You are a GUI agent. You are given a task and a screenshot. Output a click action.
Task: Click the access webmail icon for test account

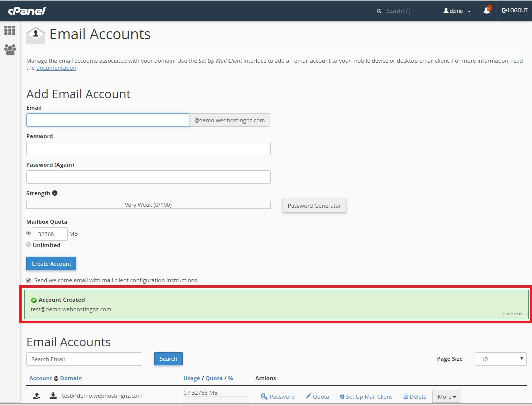coord(37,395)
